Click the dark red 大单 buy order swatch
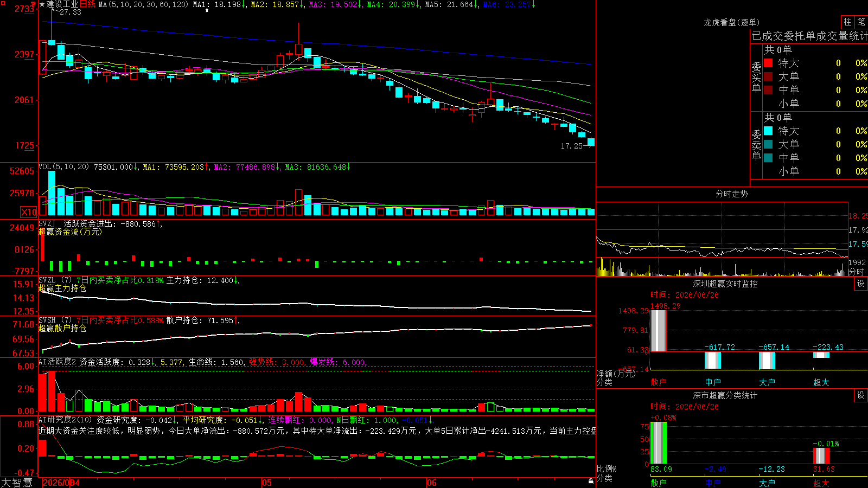Screen dimensions: 868x488 (768, 76)
